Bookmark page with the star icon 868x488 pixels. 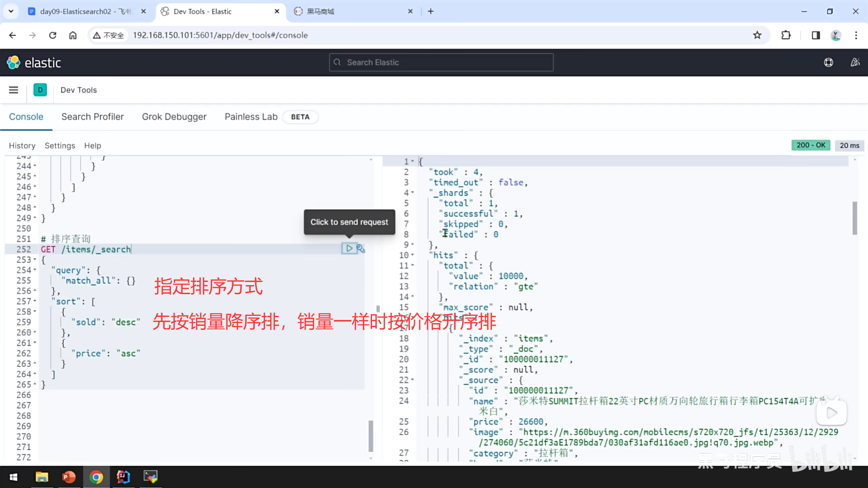pyautogui.click(x=757, y=35)
